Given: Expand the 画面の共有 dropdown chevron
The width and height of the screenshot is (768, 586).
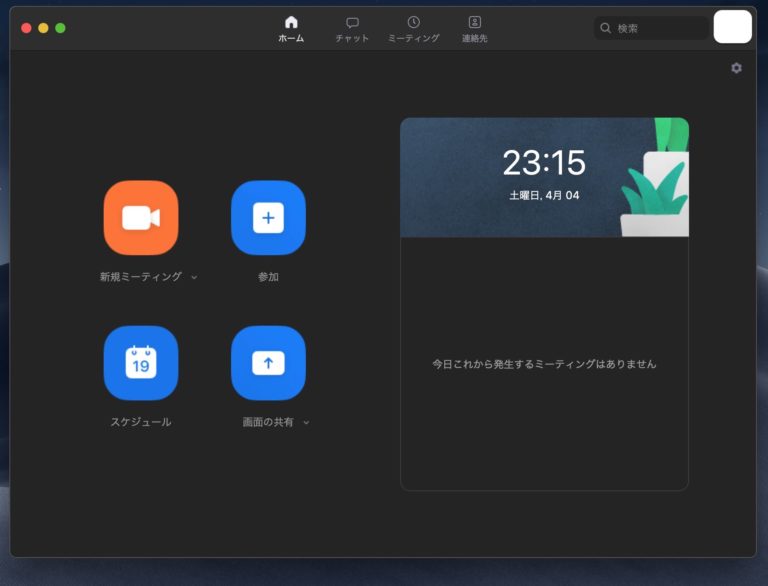Looking at the screenshot, I should click(306, 422).
